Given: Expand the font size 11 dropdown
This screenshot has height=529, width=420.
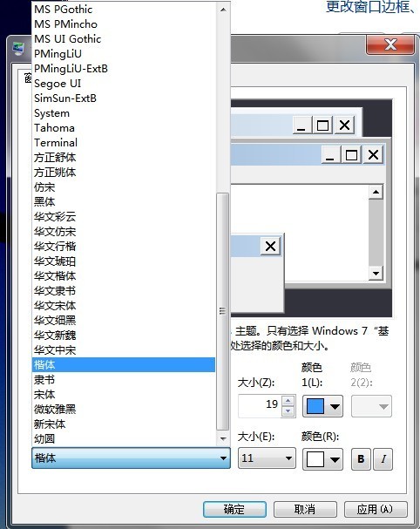Looking at the screenshot, I should click(267, 458).
